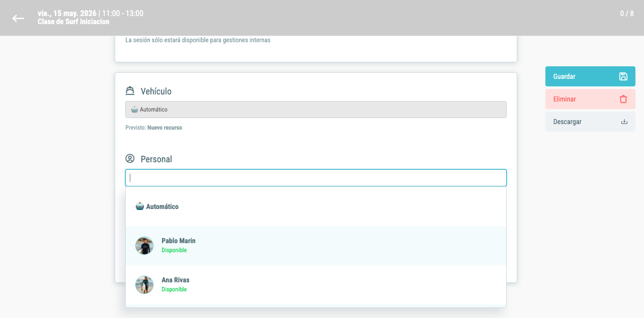Click Disponible status under Pablo Marin
This screenshot has width=644, height=318.
(174, 250)
